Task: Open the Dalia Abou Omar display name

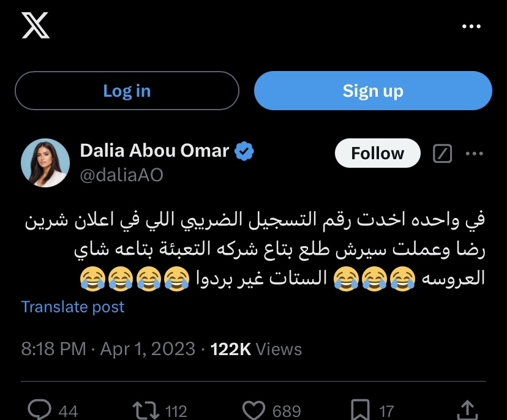Action: click(x=154, y=151)
